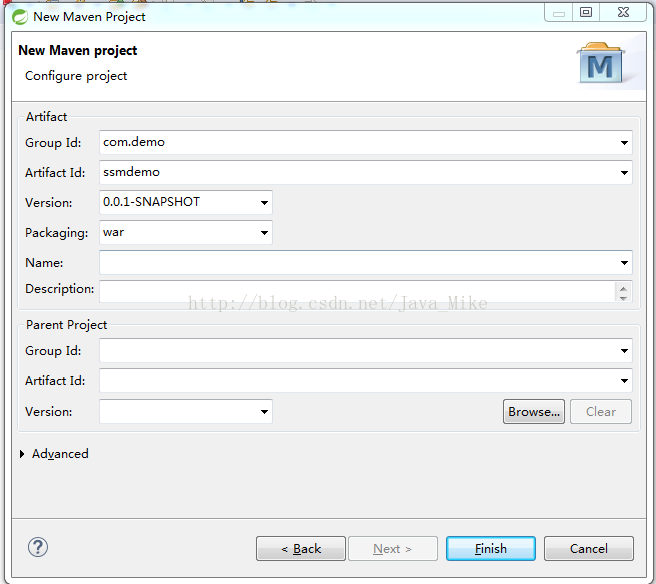Open the Artifact Group Id dropdown arrow

pos(624,143)
